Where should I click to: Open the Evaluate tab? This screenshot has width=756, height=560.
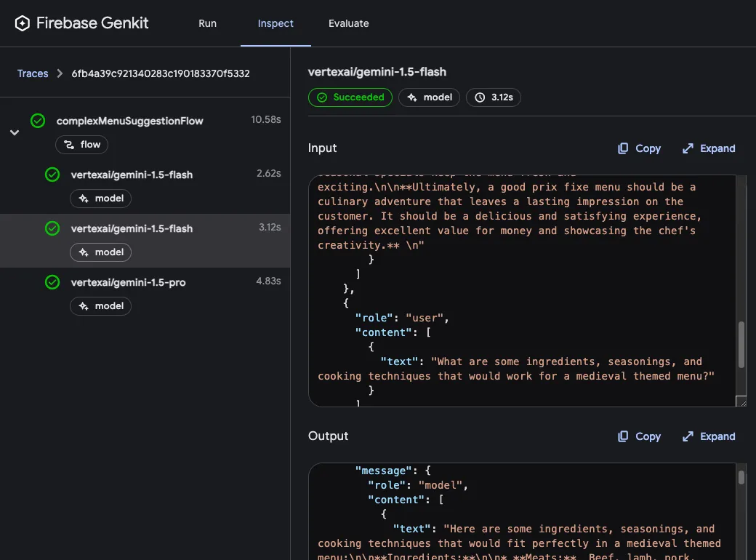349,23
